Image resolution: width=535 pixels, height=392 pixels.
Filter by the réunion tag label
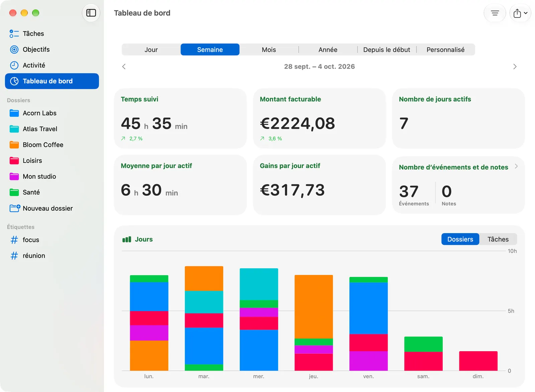34,256
